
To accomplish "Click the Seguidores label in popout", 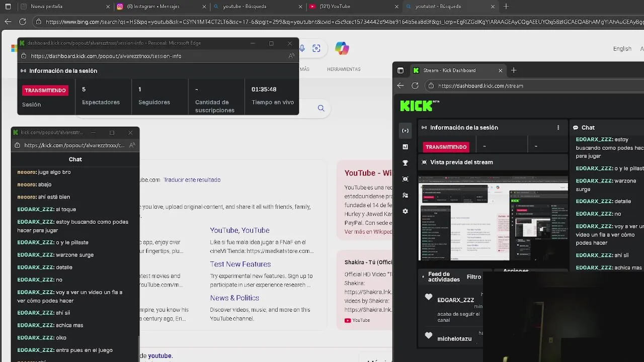I will click(x=154, y=102).
